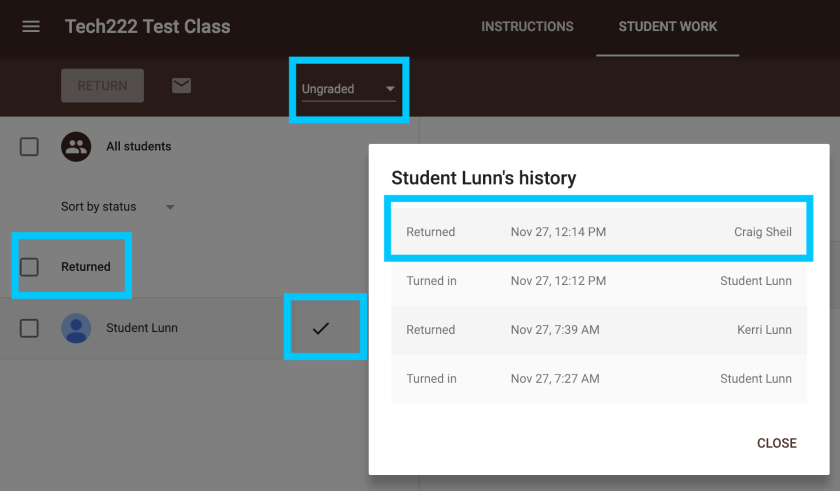This screenshot has width=840, height=491.
Task: Select the Returned by Kerri Lunn entry
Action: (598, 330)
